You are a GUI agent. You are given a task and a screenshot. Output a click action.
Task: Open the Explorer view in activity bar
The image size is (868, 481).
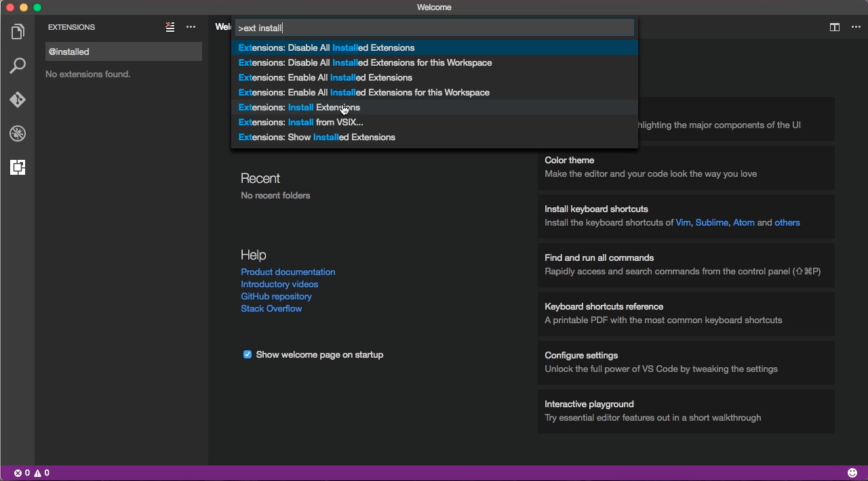[18, 32]
